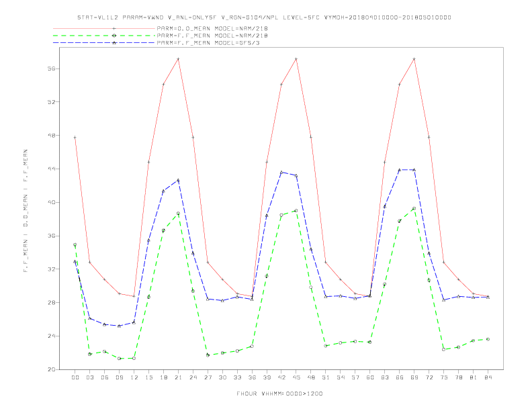This screenshot has height=411, width=532.
Task: Click x-axis tick label 03
Action: click(89, 377)
